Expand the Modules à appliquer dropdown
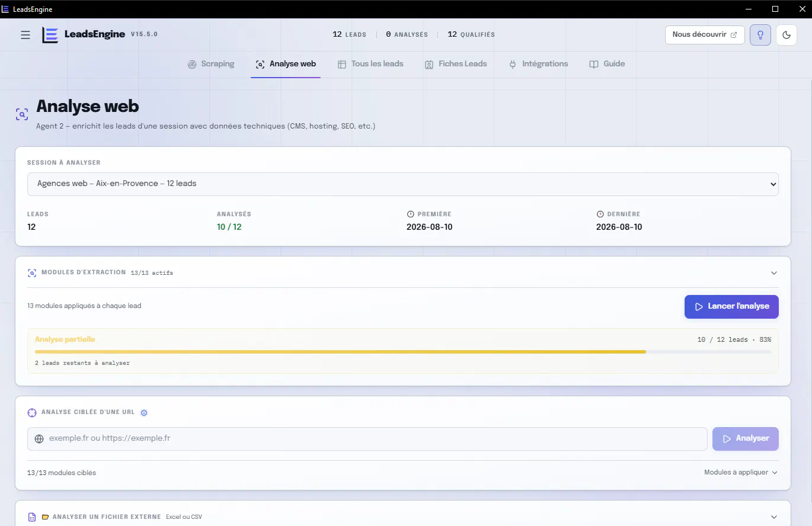 (x=741, y=473)
